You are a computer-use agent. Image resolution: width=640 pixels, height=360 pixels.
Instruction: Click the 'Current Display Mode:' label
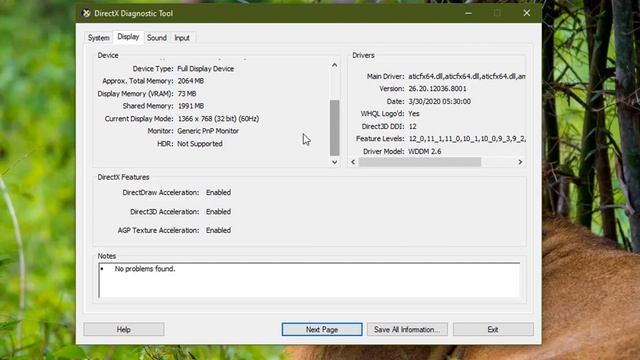tap(139, 119)
